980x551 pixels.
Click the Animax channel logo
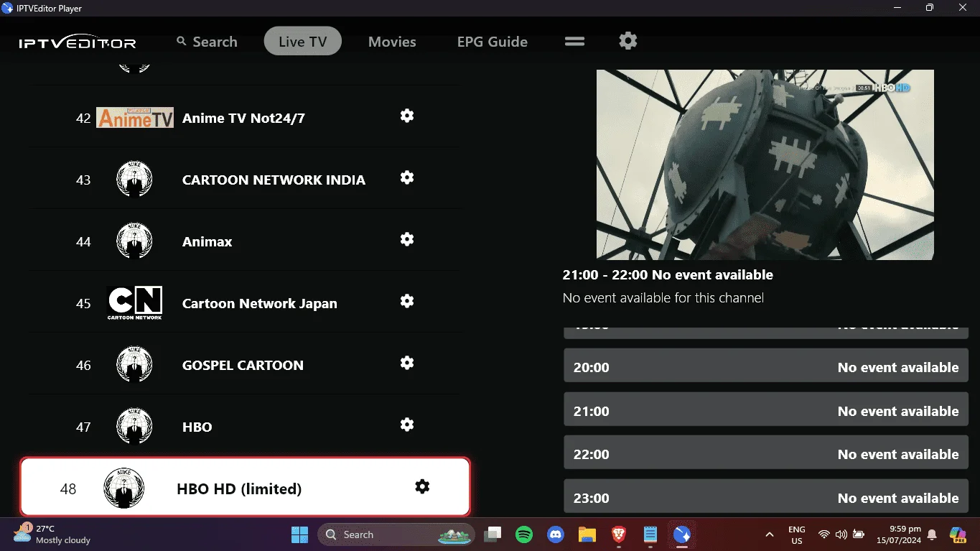(x=134, y=241)
